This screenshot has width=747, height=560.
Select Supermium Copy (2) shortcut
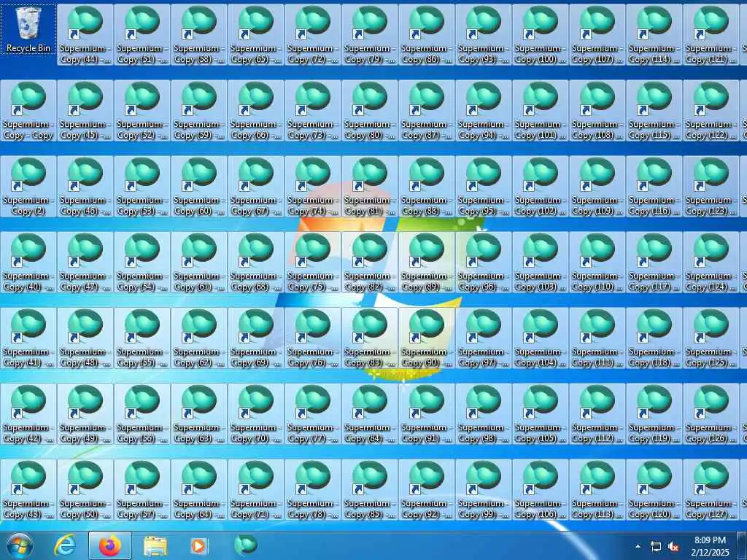[x=28, y=186]
